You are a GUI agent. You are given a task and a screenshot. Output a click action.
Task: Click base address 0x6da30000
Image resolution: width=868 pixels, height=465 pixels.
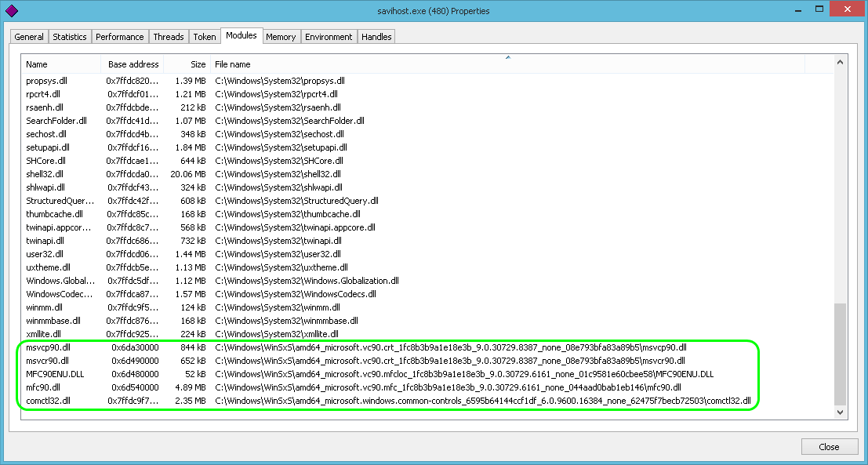pyautogui.click(x=135, y=347)
